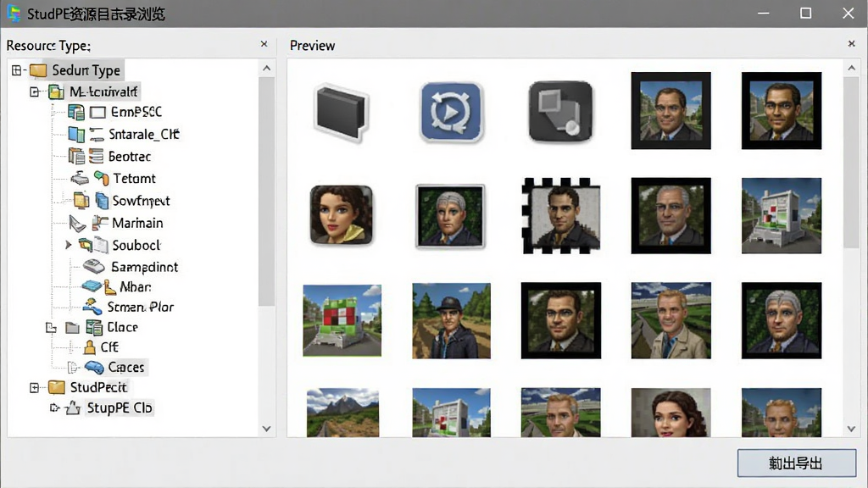Minimize the StudPE window
Screen dimensions: 868x488
(x=764, y=14)
